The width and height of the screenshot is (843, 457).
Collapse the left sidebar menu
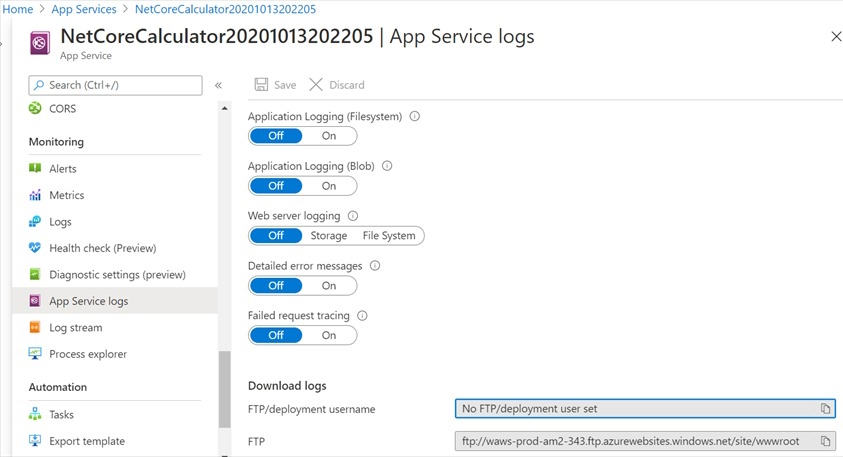pos(218,85)
